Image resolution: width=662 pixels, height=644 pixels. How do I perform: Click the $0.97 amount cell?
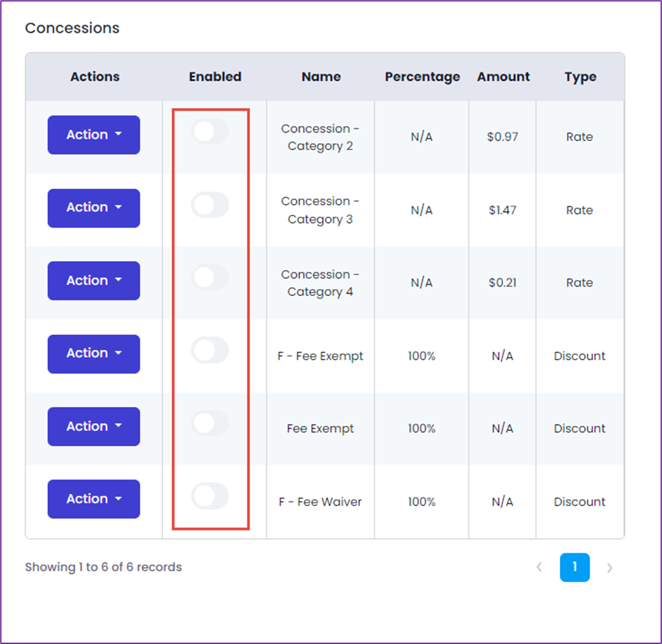(x=502, y=137)
